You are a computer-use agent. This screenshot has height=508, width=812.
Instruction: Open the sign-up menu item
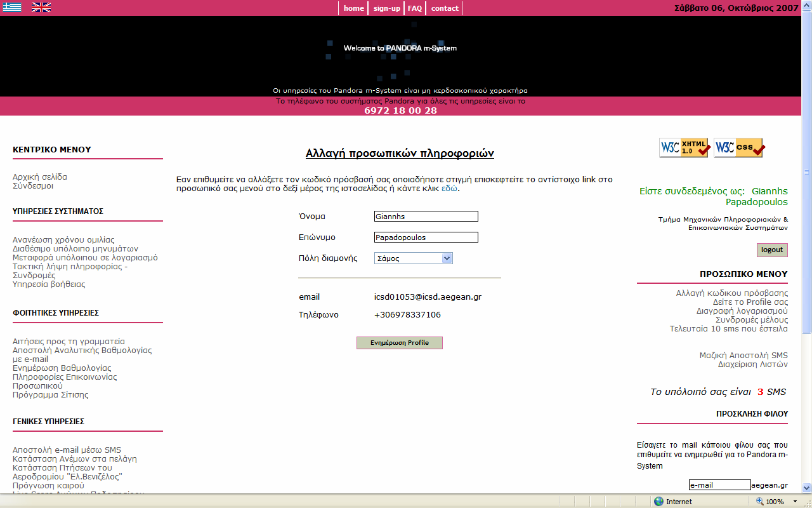coord(387,8)
